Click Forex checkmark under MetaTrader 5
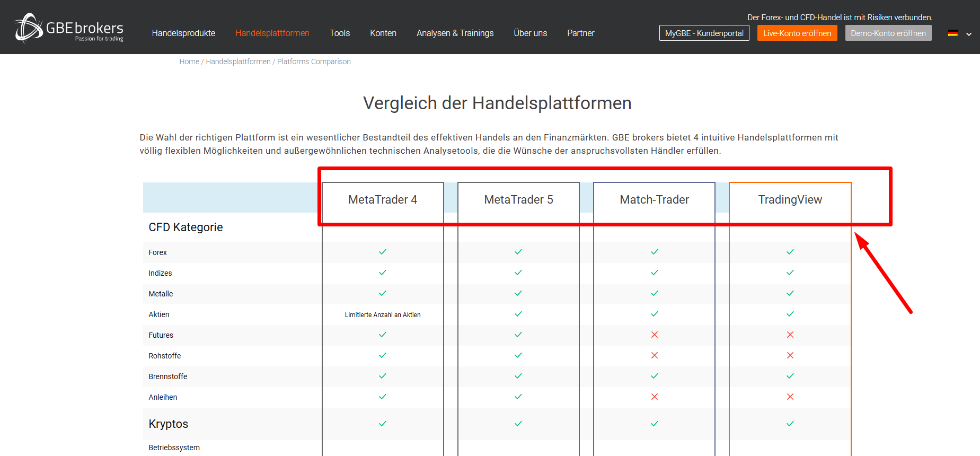980x456 pixels. pos(518,252)
